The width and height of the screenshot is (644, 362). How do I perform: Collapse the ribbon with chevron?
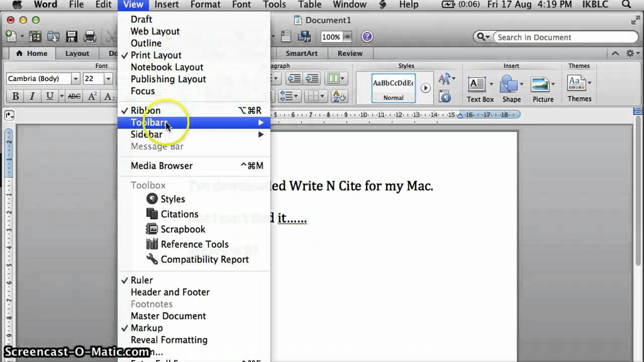pos(615,53)
